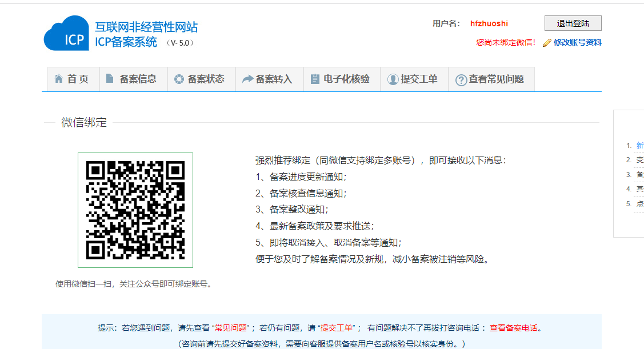Click the 您尚未绑定微信 warning text
The image size is (644, 349).
(x=506, y=42)
